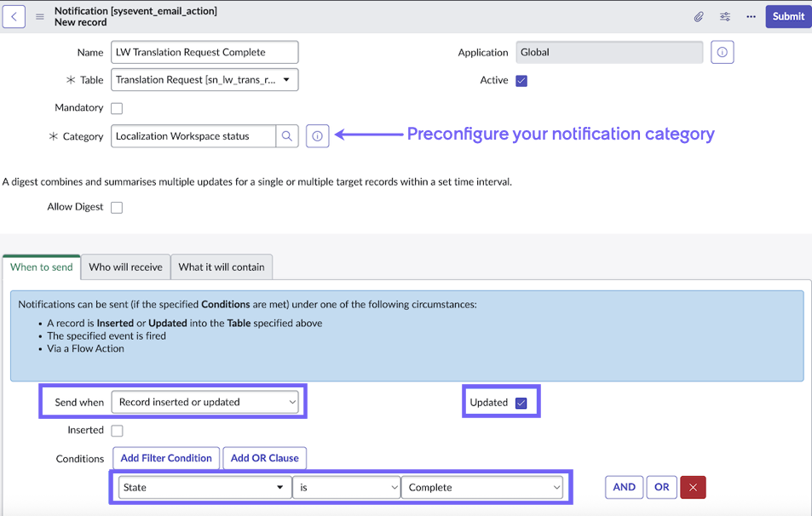This screenshot has height=516, width=812.
Task: Tick the Inserted checkbox
Action: click(117, 431)
